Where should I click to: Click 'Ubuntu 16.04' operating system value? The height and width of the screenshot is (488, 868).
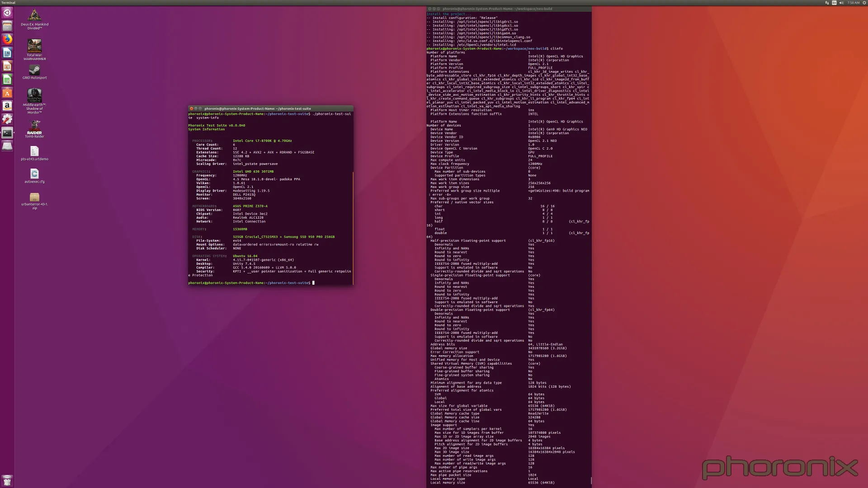click(245, 256)
